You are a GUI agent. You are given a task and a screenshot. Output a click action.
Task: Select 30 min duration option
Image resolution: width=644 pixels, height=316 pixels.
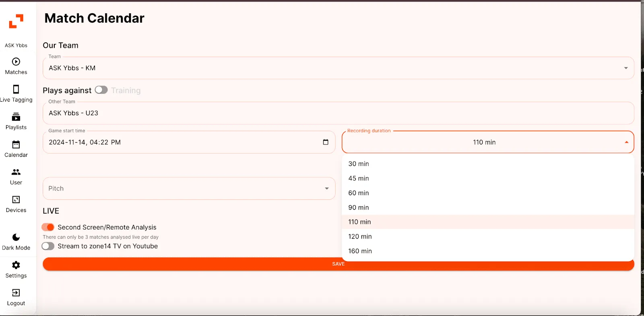coord(488,164)
